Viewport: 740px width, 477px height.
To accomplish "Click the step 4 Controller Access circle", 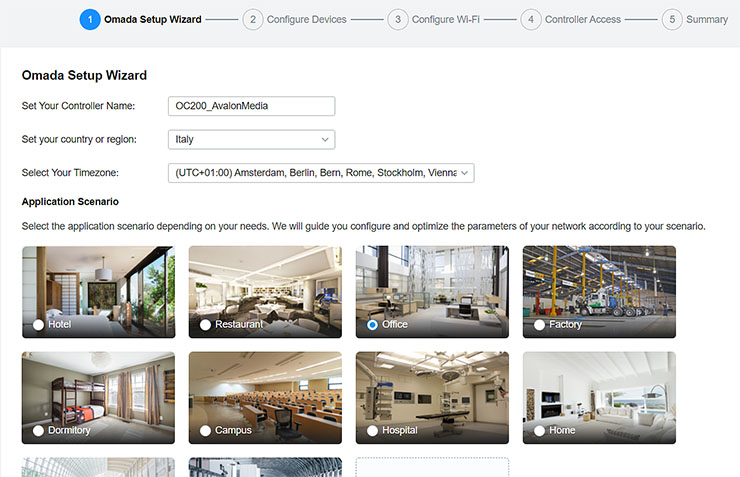I will tap(530, 19).
